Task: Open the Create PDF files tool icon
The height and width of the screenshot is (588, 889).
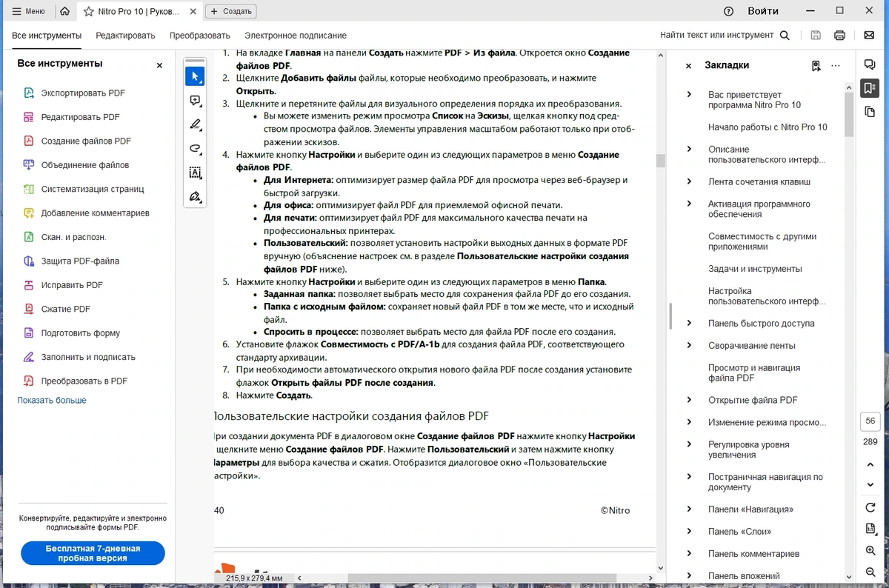Action: coord(29,141)
